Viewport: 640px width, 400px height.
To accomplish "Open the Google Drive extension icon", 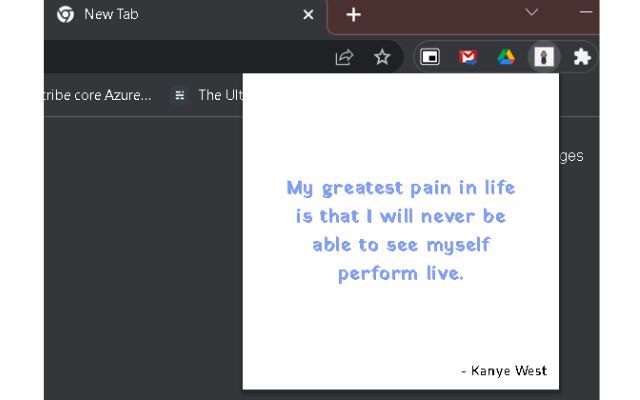I will tap(506, 57).
